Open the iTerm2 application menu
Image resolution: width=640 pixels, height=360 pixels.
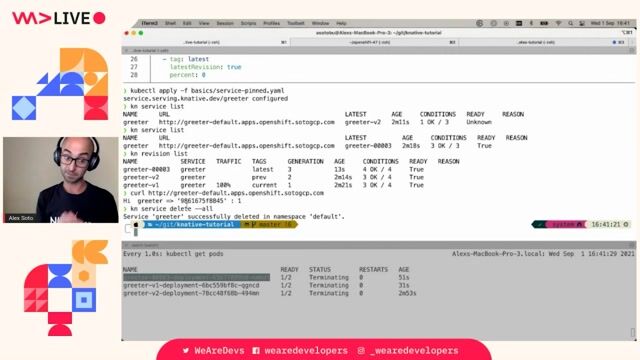(149, 23)
